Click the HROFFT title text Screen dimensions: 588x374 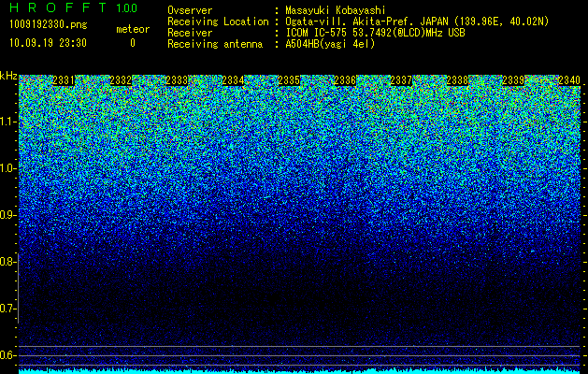[57, 7]
